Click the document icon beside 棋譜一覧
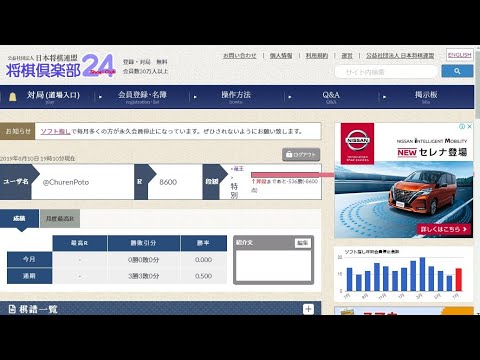Screen dimensions: 480x360 tap(12, 309)
